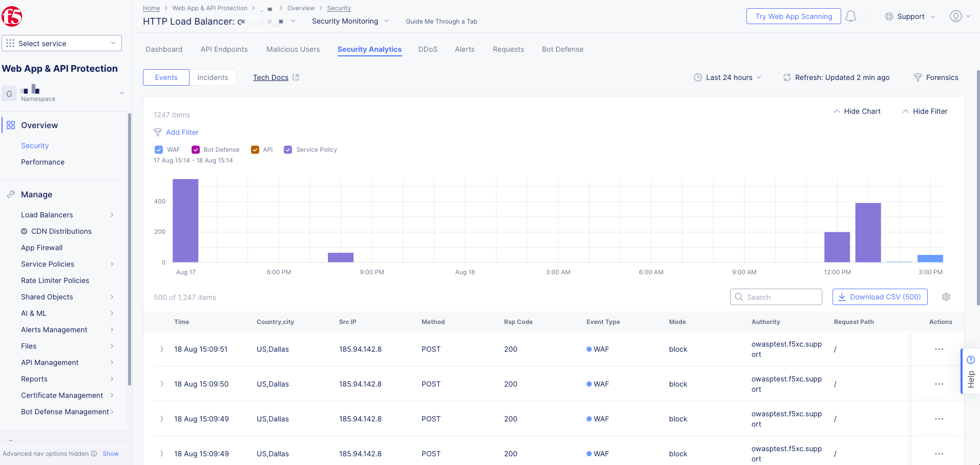Switch to the Incidents tab
Viewport: 980px width, 465px height.
213,77
